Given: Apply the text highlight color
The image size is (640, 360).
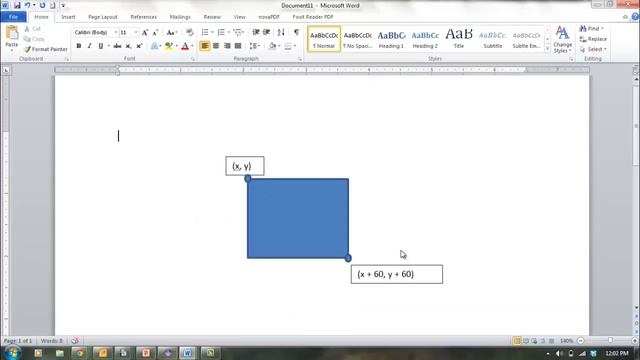Looking at the screenshot, I should click(x=169, y=46).
